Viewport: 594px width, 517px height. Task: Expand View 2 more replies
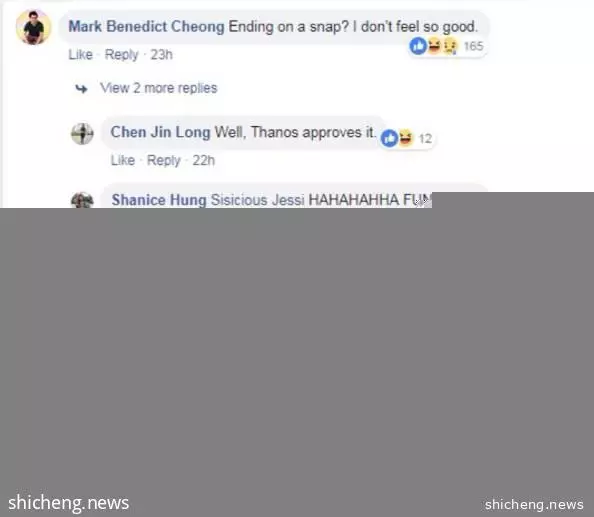159,88
